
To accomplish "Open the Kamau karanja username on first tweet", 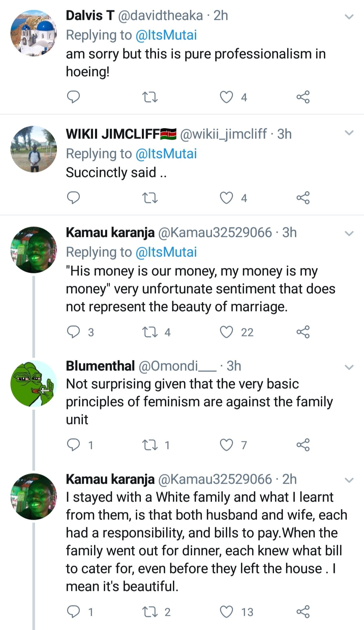I will (x=110, y=233).
